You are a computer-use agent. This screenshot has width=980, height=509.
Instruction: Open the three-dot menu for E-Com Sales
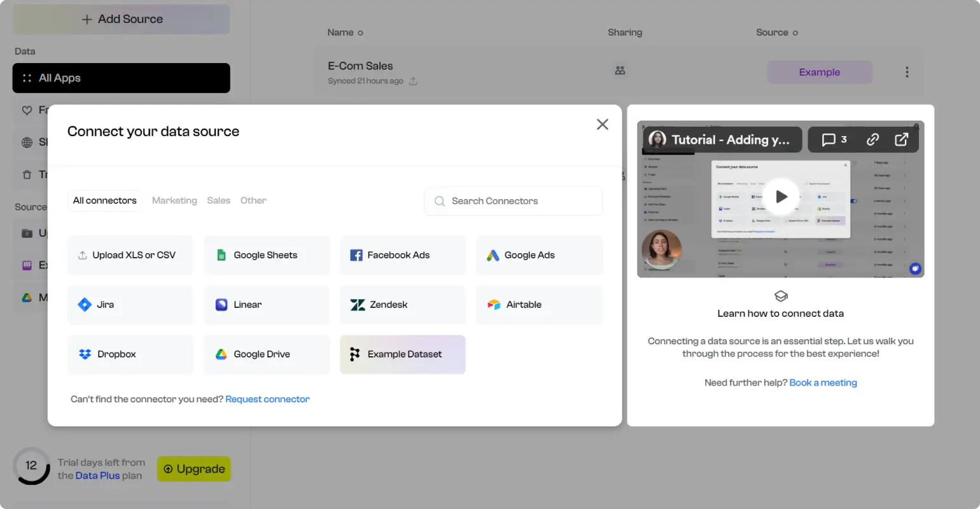point(907,72)
